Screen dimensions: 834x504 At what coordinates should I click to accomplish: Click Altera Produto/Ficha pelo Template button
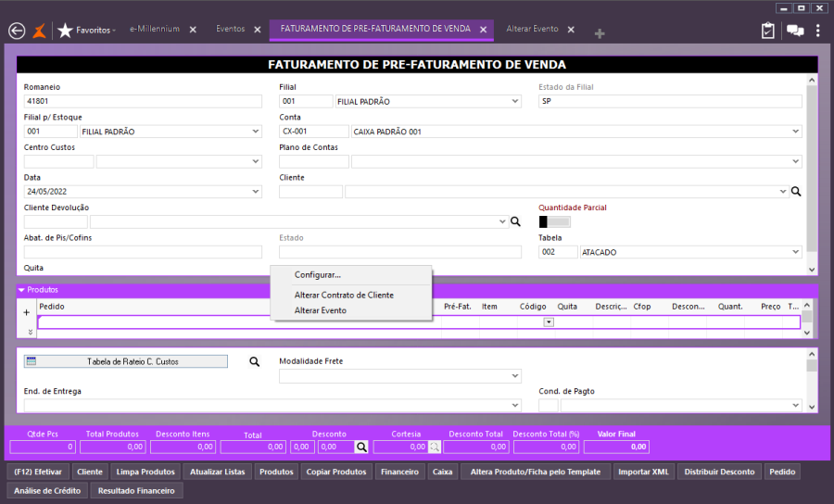(536, 472)
